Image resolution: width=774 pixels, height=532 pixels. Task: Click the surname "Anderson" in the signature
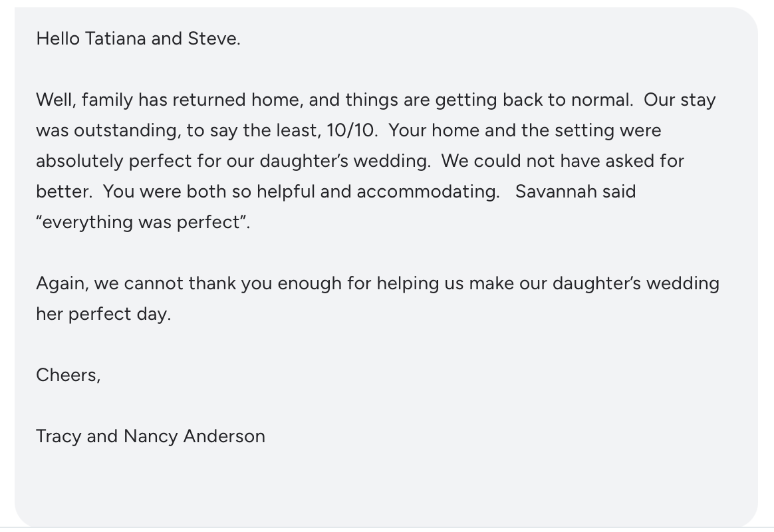pyautogui.click(x=224, y=436)
